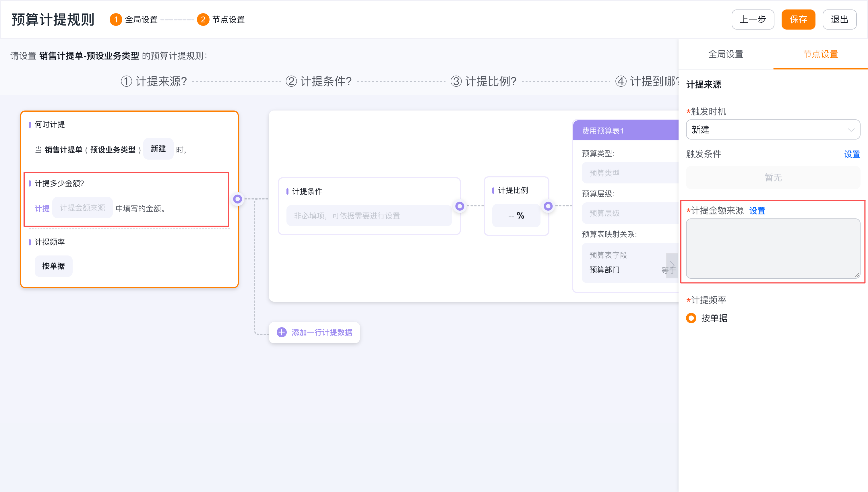
Task: Click the ② 计提条件? step heading
Action: (319, 82)
